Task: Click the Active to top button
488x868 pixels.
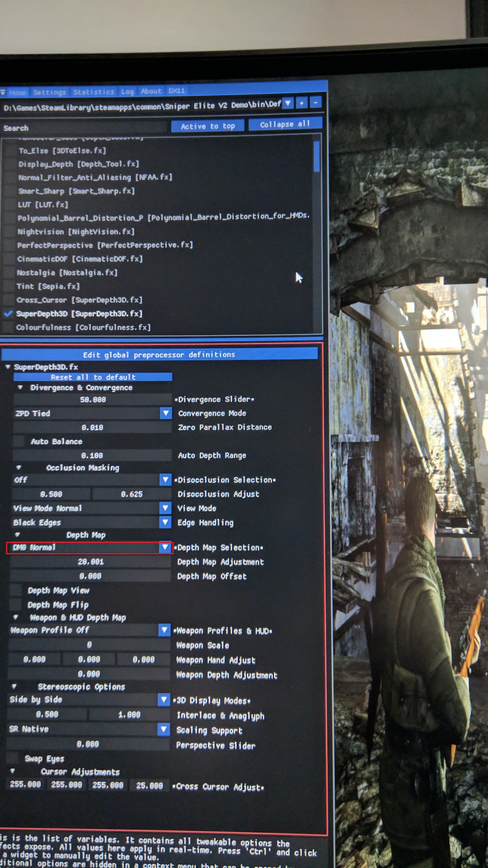Action: tap(208, 126)
